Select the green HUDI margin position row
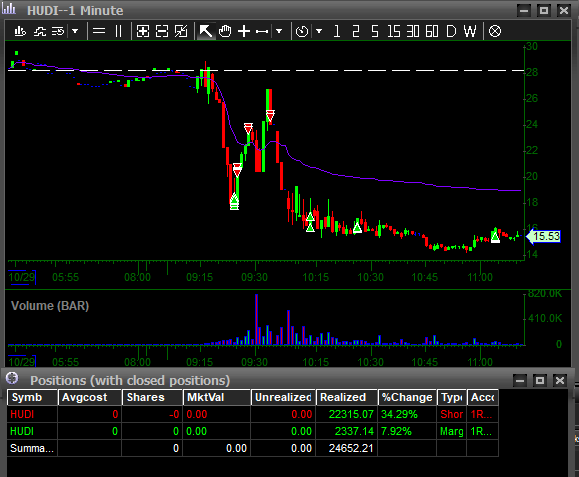579x477 pixels. tap(253, 431)
